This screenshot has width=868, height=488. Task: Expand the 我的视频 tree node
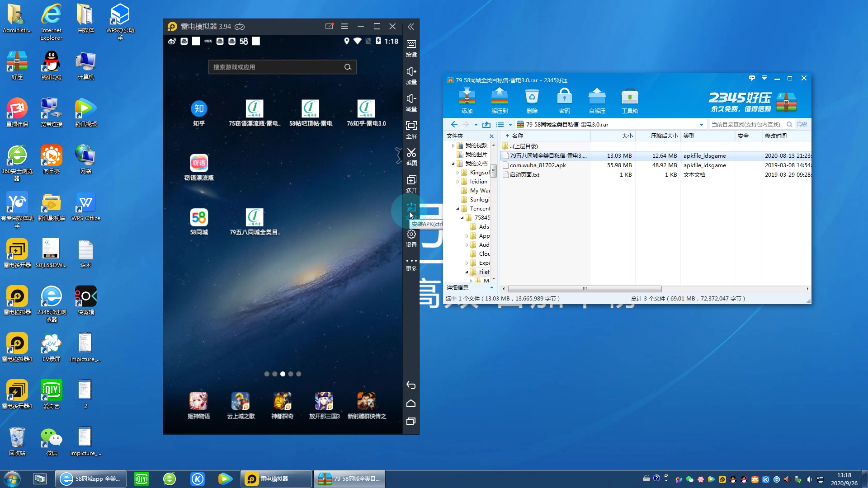point(453,145)
